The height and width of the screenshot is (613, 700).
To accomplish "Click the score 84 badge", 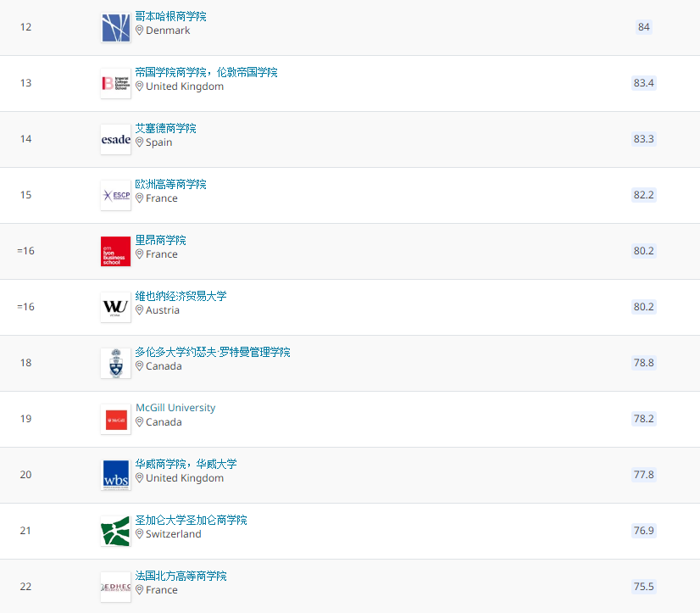I will click(644, 27).
